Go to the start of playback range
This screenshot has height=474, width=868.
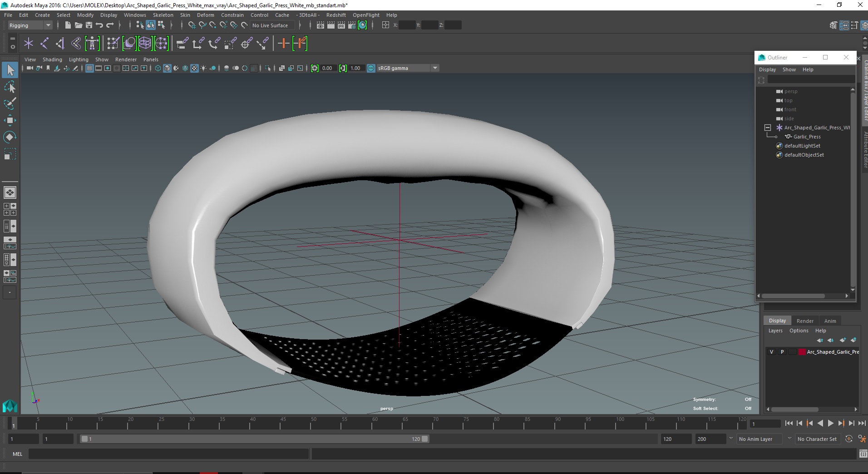789,423
